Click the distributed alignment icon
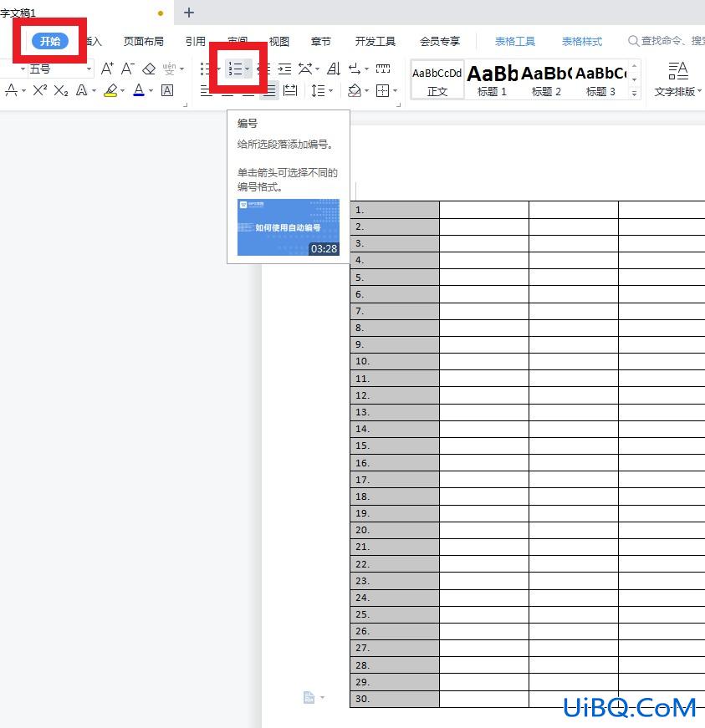 pos(290,90)
